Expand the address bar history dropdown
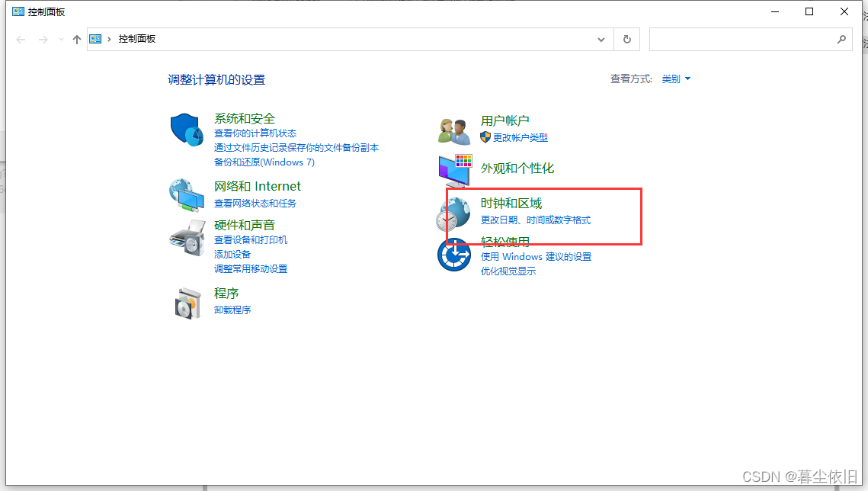The image size is (868, 491). pos(601,40)
